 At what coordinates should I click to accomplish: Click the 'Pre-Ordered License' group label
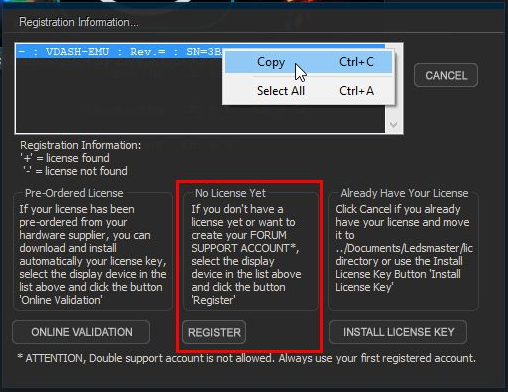pyautogui.click(x=74, y=193)
